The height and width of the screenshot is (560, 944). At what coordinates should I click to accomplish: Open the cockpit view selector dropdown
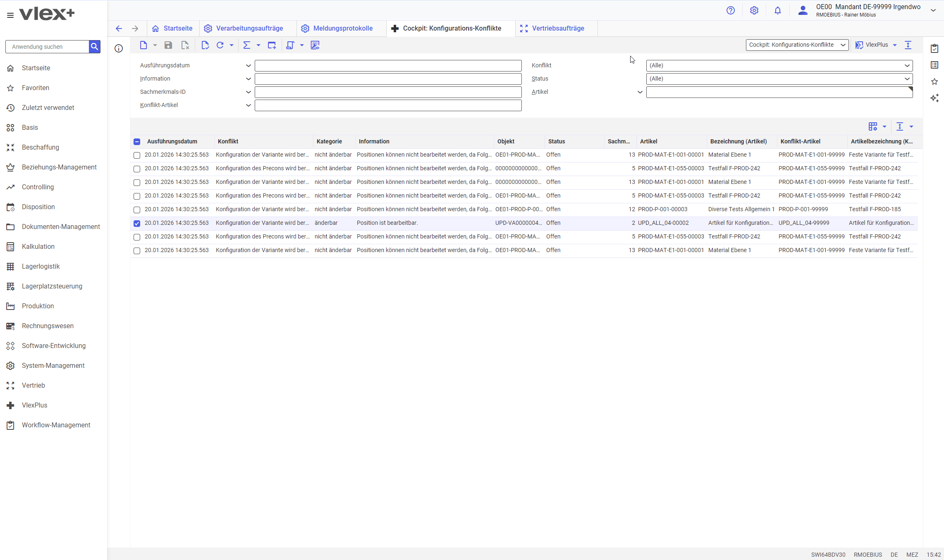[797, 45]
